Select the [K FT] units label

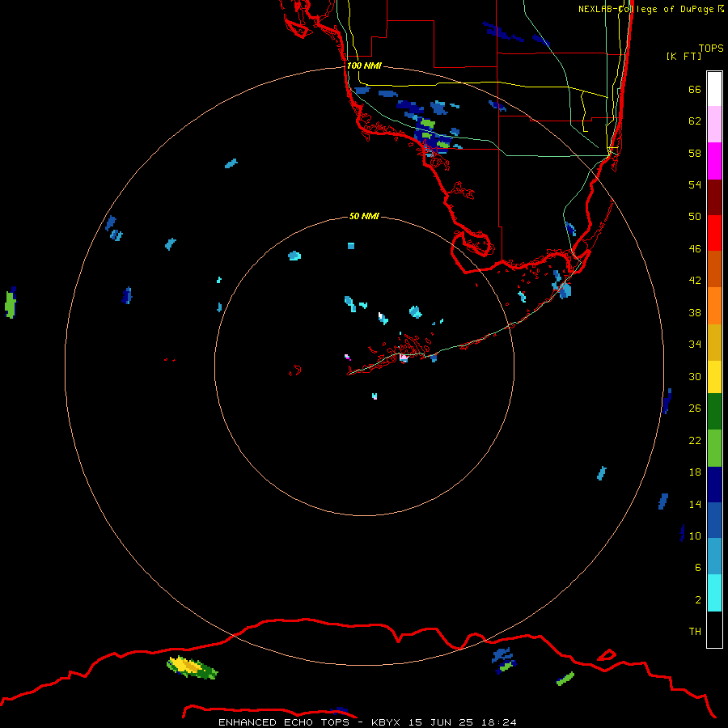684,56
